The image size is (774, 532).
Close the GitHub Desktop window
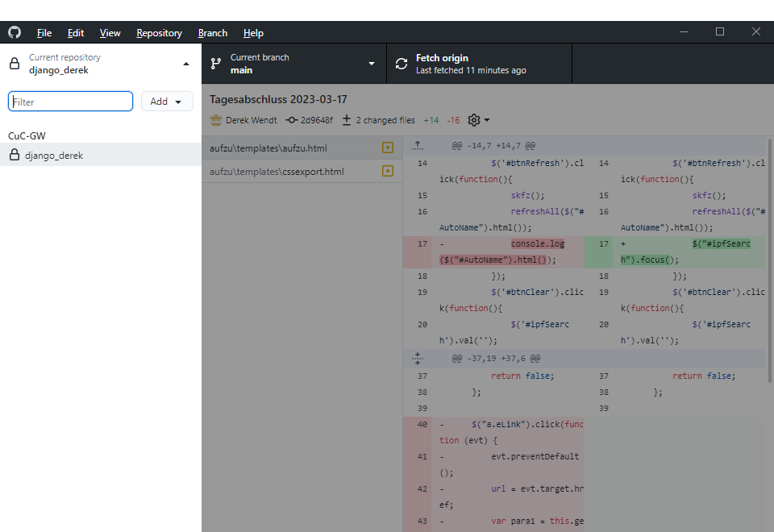(x=755, y=31)
